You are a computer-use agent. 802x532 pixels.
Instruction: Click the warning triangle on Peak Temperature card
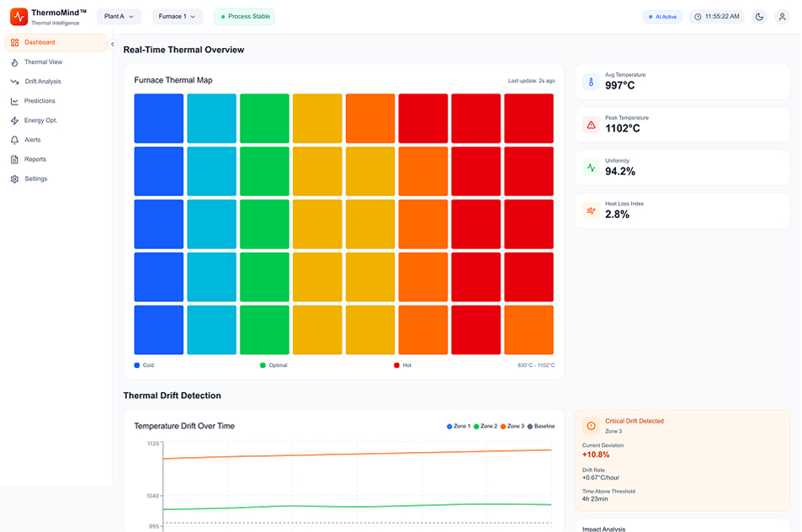click(591, 125)
